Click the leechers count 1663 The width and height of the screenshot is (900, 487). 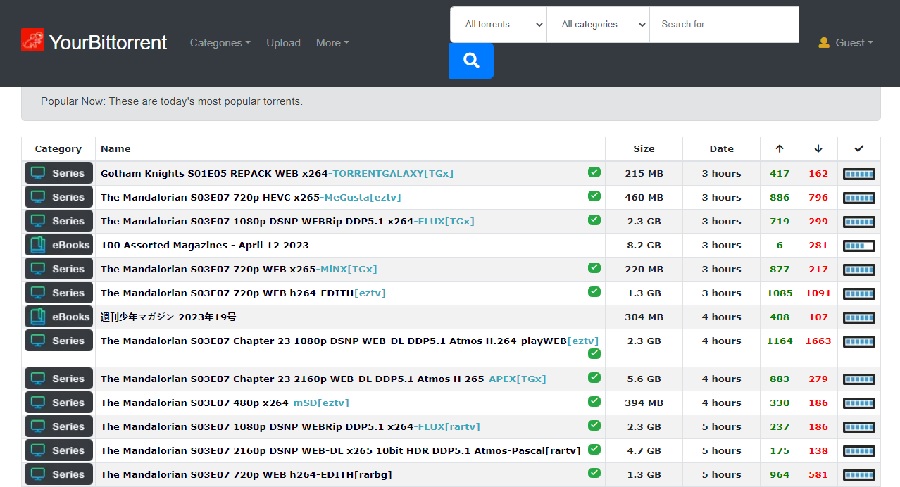818,341
